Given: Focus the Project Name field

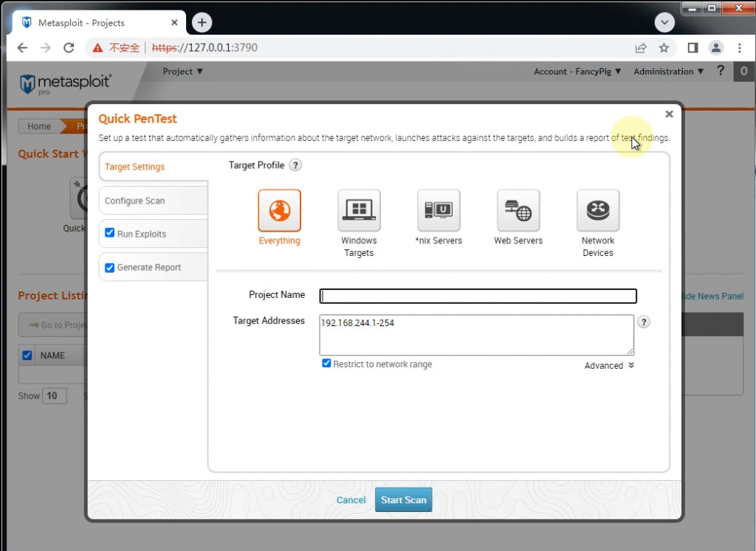Looking at the screenshot, I should 478,296.
